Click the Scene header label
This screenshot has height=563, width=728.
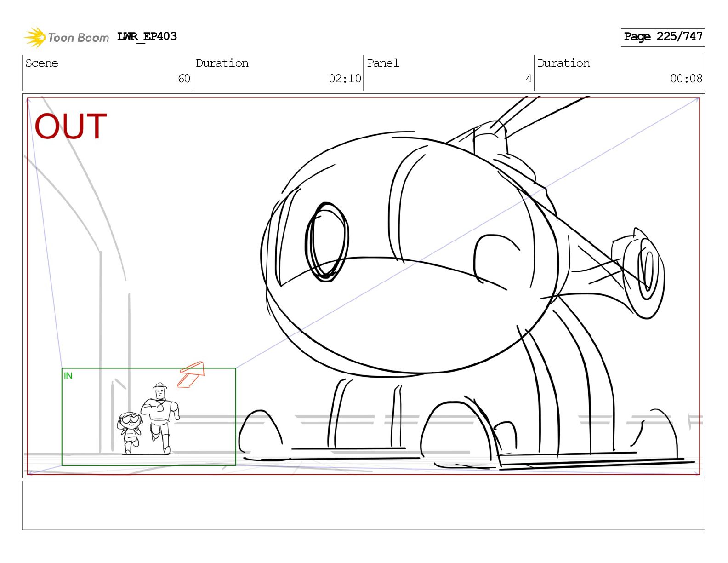(42, 63)
